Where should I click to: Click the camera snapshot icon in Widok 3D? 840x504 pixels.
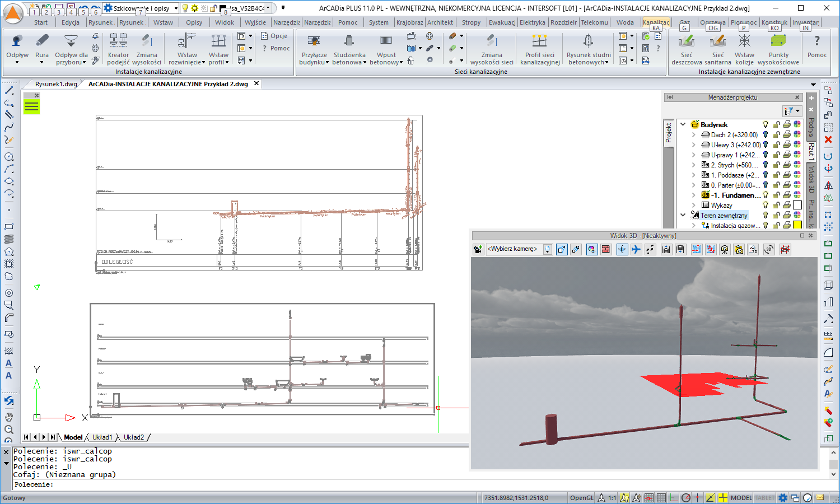(725, 249)
